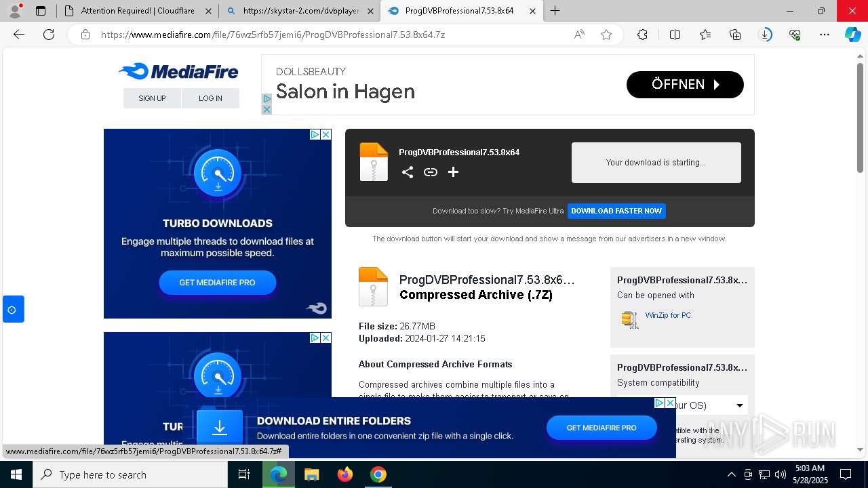Viewport: 868px width, 488px height.
Task: Open Windows Start menu
Action: 16,474
